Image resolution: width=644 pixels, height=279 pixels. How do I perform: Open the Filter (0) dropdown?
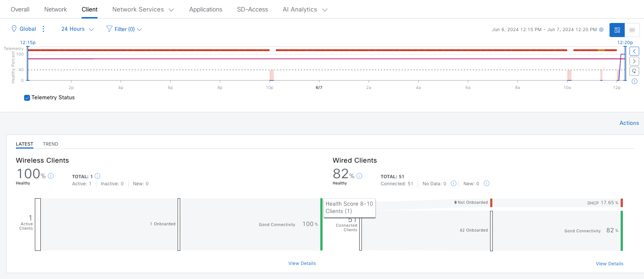(x=124, y=29)
